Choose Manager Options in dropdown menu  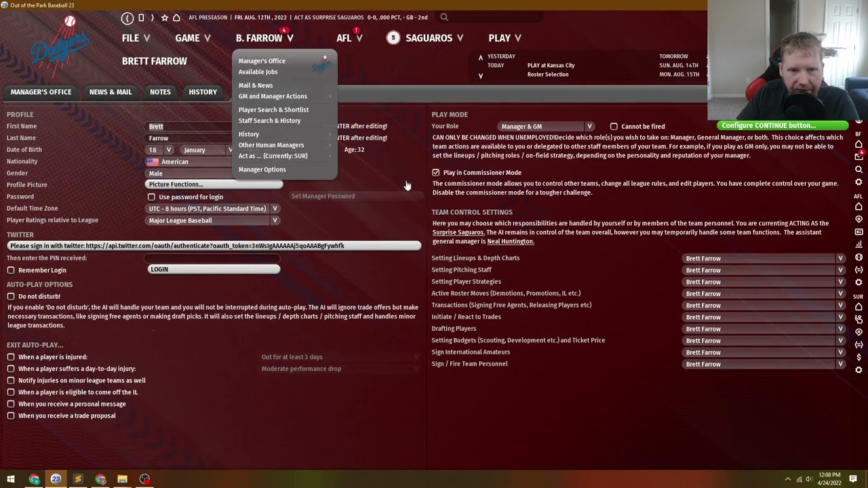[262, 169]
